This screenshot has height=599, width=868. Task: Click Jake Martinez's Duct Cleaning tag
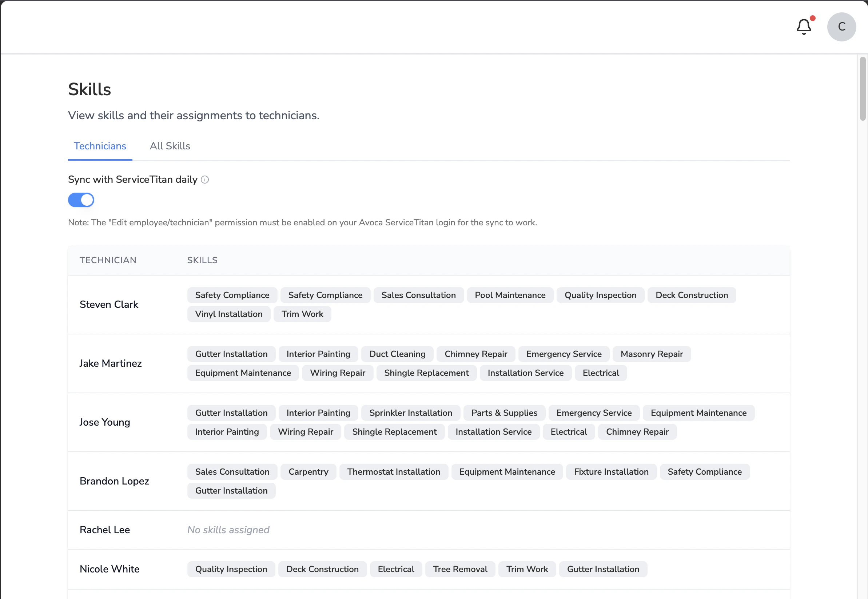coord(397,354)
